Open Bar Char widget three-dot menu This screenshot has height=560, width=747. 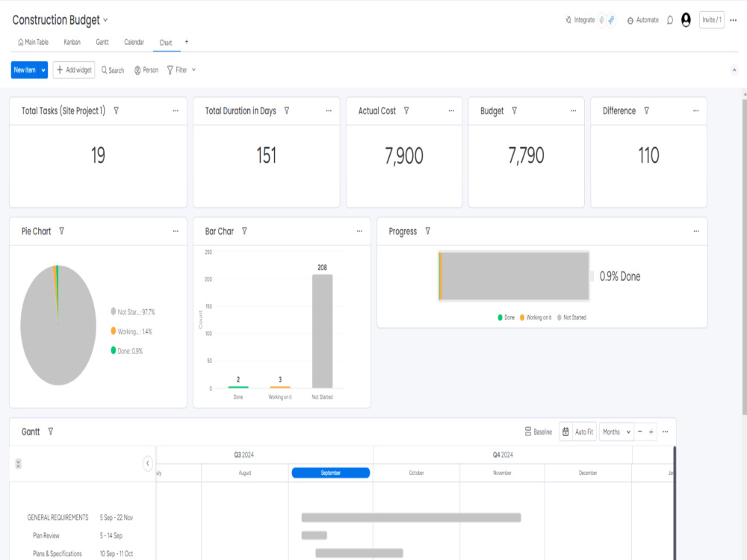[360, 231]
